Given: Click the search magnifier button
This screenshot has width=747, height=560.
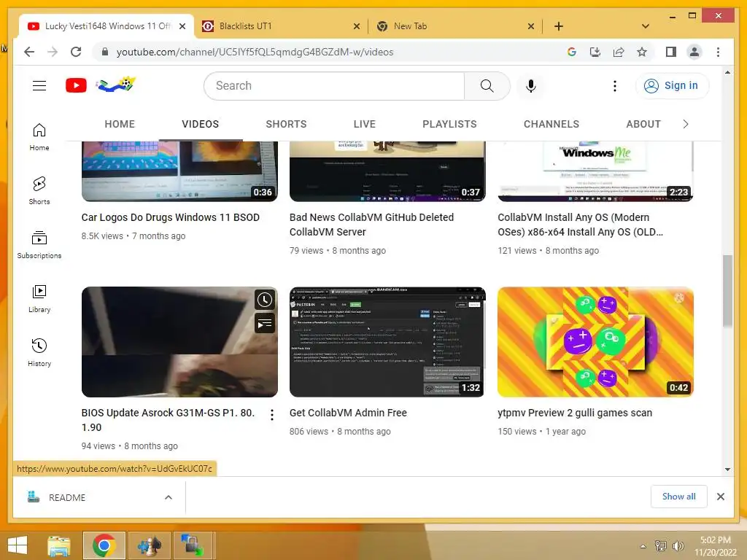Looking at the screenshot, I should pos(487,86).
